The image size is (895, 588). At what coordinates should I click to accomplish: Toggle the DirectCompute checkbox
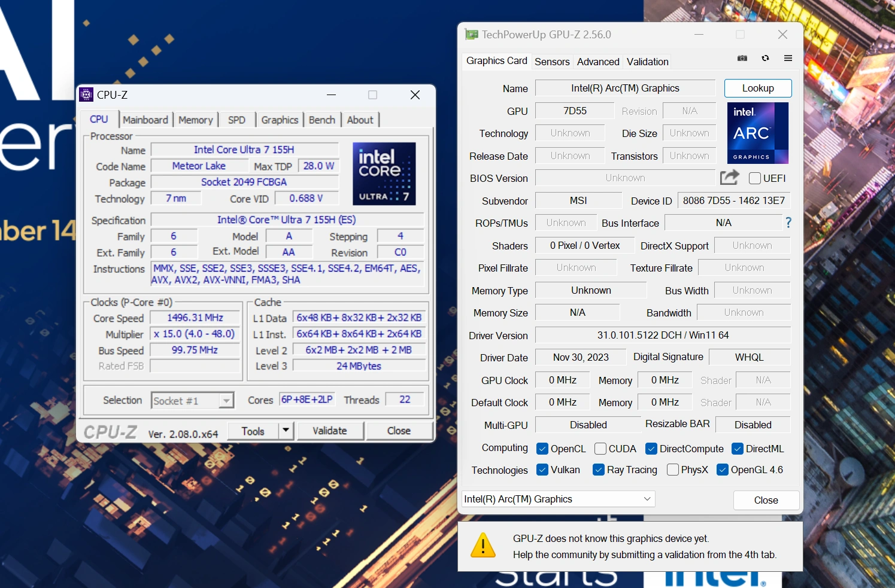651,449
